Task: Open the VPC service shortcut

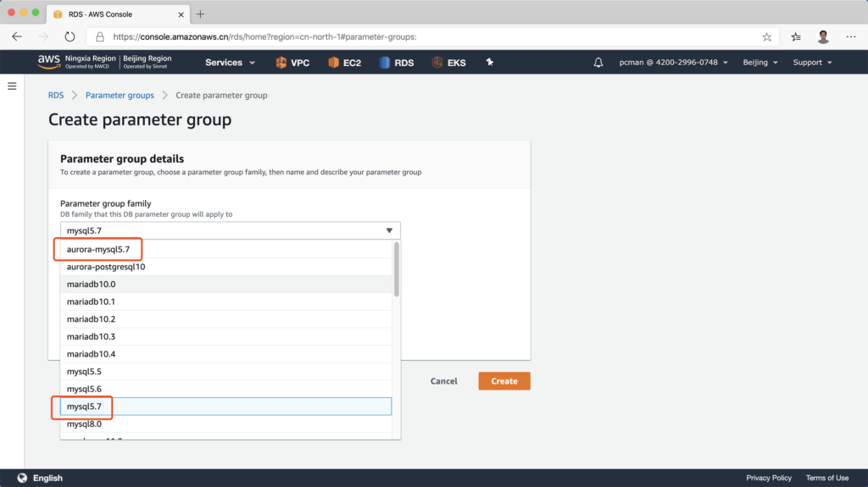Action: [292, 63]
